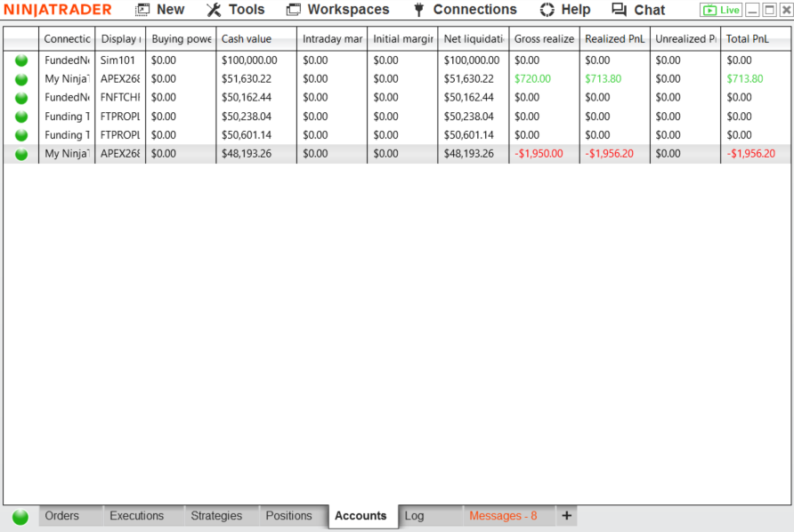Screen dimensions: 794x532
Task: Click the connection status light beside Orders tab
Action: click(20, 517)
